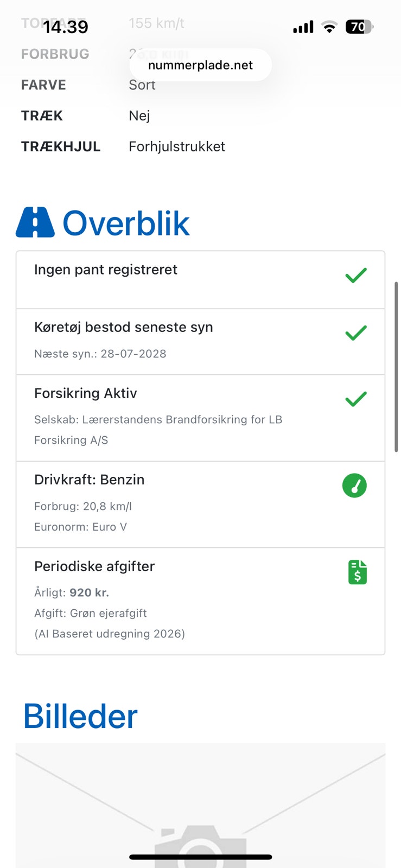Tap the battery indicator showing 70
This screenshot has width=401, height=868.
point(359,27)
